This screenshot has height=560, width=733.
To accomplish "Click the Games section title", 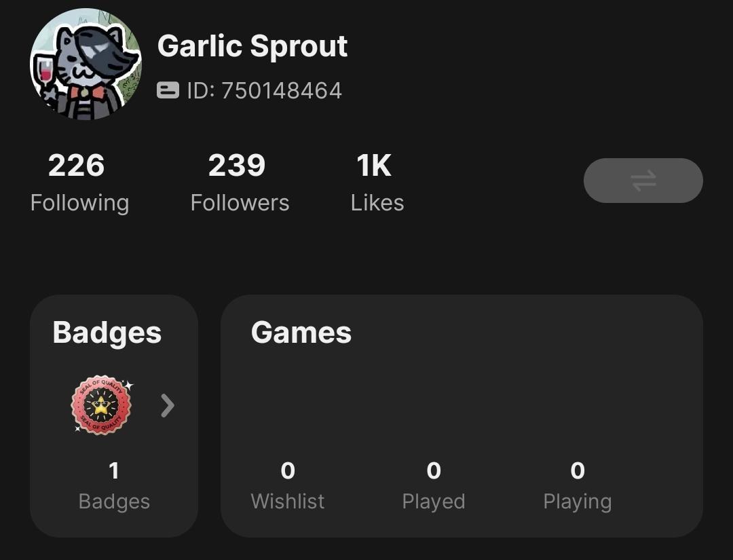I will tap(301, 333).
